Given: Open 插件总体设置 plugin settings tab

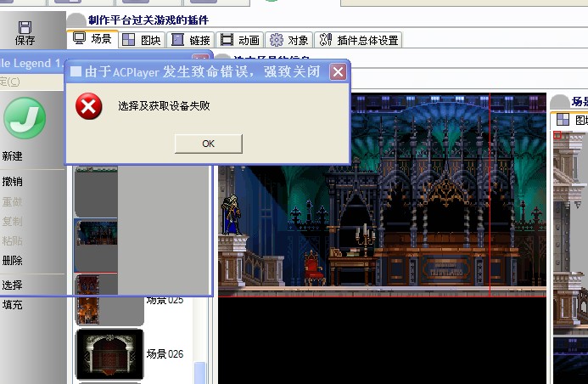Looking at the screenshot, I should [358, 40].
